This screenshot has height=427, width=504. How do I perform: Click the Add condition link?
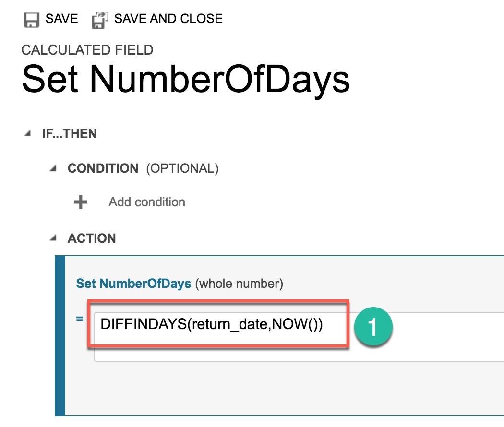pyautogui.click(x=147, y=202)
